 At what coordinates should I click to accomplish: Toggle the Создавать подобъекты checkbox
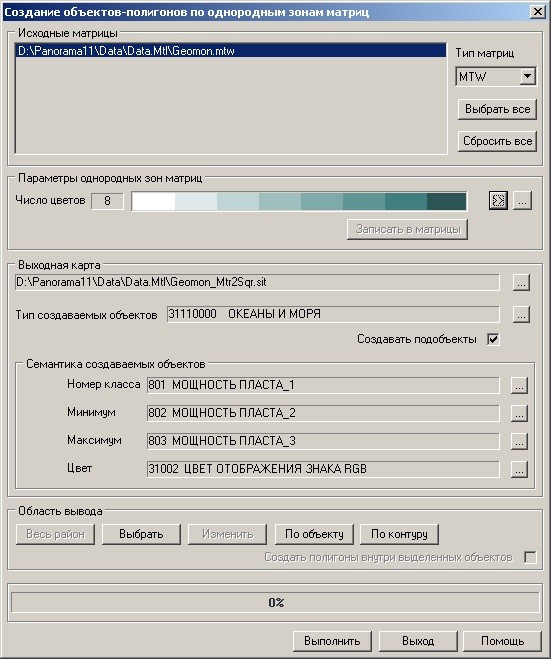pyautogui.click(x=493, y=339)
